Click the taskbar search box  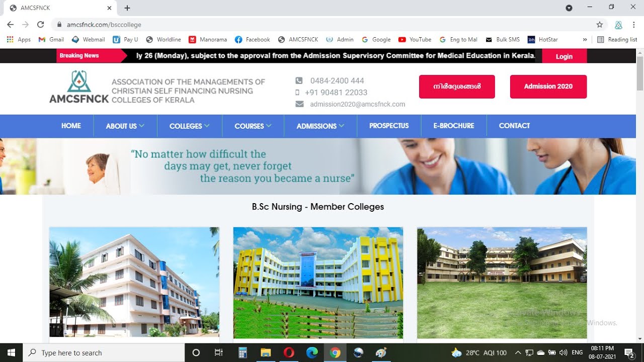(x=104, y=352)
